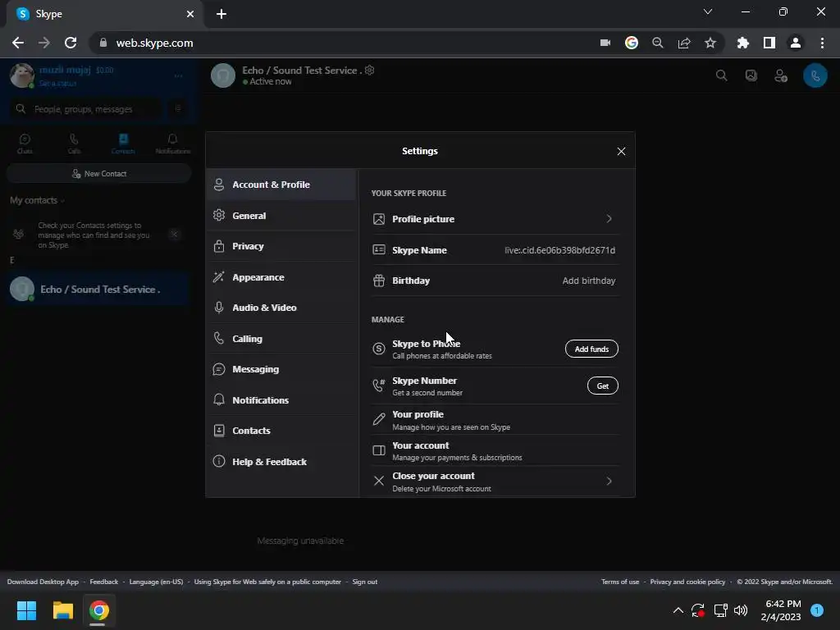
Task: Add people to conversation icon
Action: (x=781, y=75)
